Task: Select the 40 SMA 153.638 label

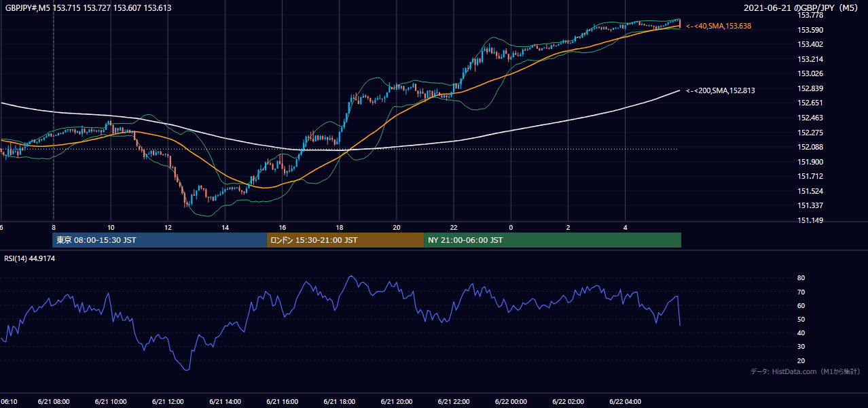Action: pyautogui.click(x=719, y=26)
